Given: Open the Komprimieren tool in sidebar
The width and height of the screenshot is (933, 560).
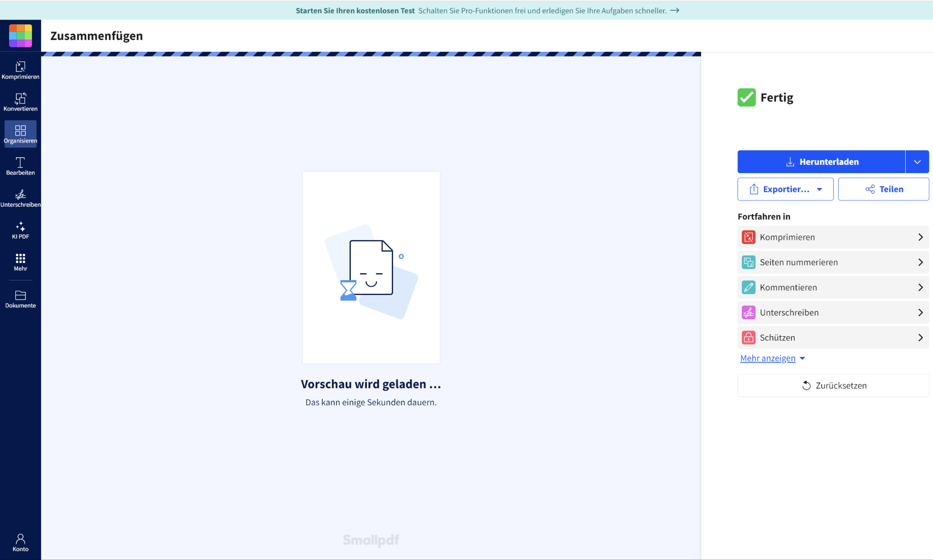Looking at the screenshot, I should click(x=20, y=70).
